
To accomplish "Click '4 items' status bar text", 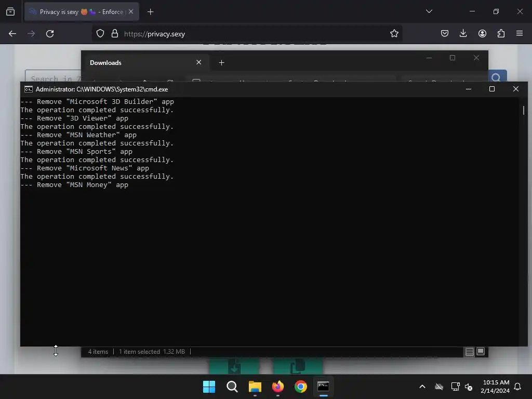I will (x=98, y=352).
